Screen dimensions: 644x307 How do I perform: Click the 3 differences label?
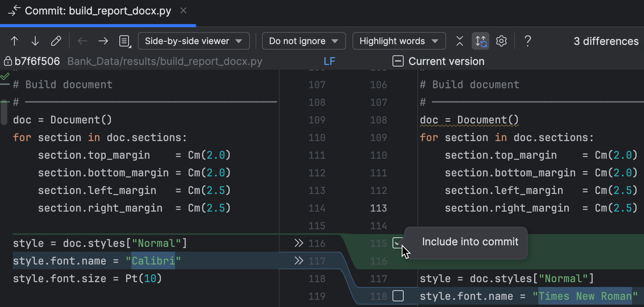(x=606, y=41)
